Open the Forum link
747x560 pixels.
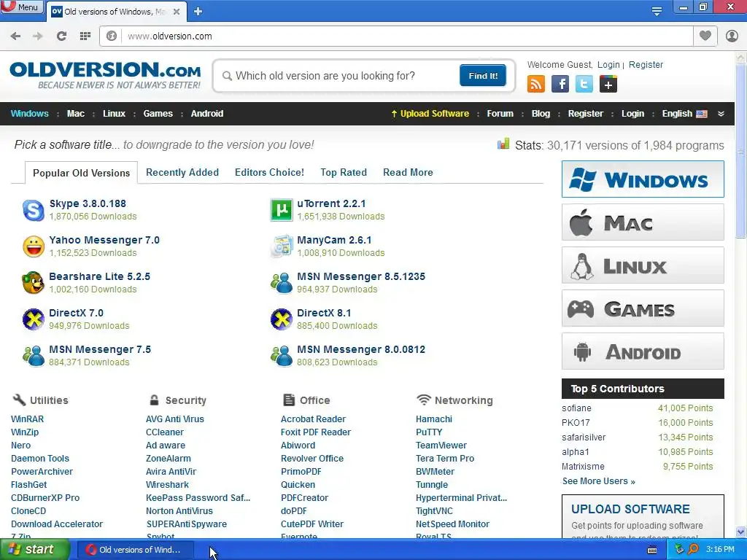point(500,114)
